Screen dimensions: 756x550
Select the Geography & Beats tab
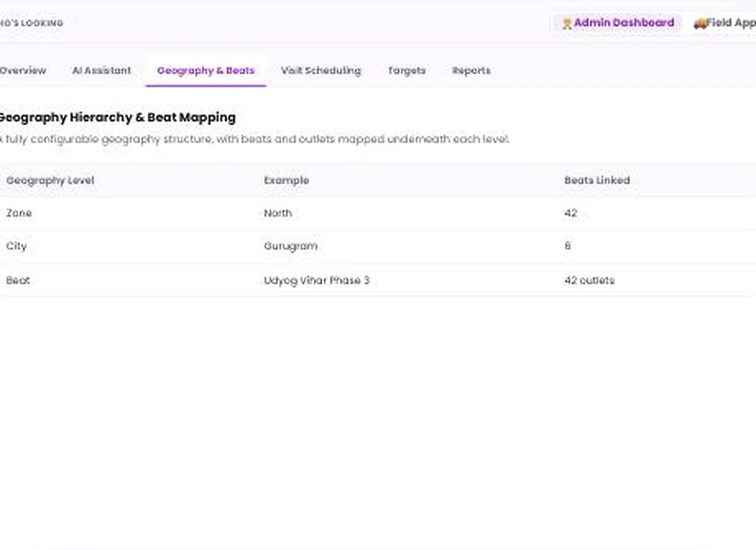click(x=205, y=70)
